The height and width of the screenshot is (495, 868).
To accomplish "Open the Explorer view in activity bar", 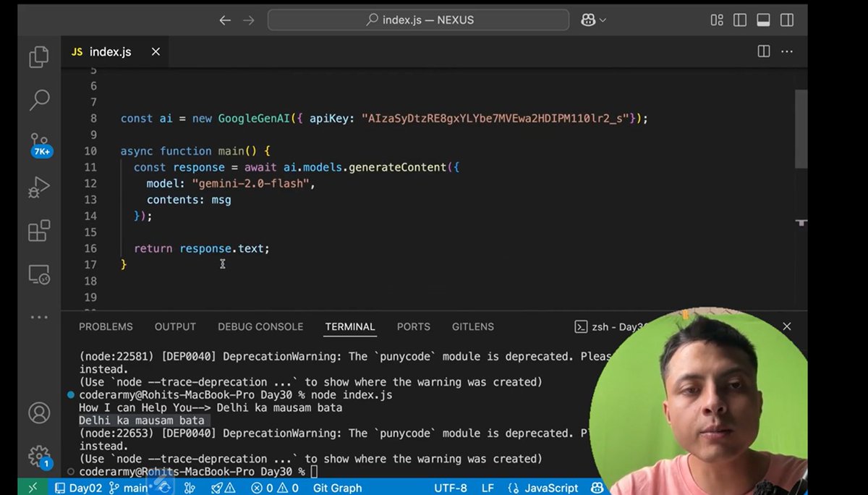I will [x=39, y=56].
